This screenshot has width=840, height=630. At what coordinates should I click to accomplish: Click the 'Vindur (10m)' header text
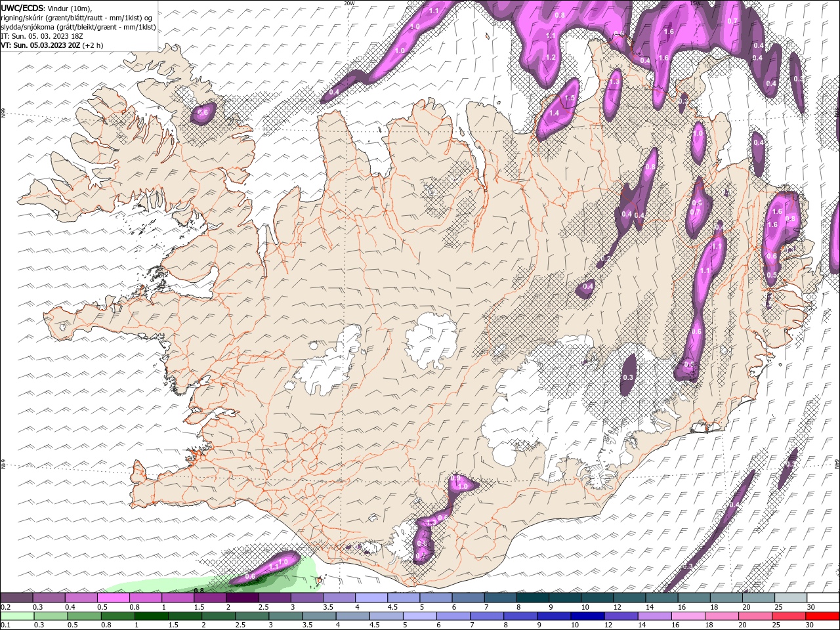coord(70,8)
